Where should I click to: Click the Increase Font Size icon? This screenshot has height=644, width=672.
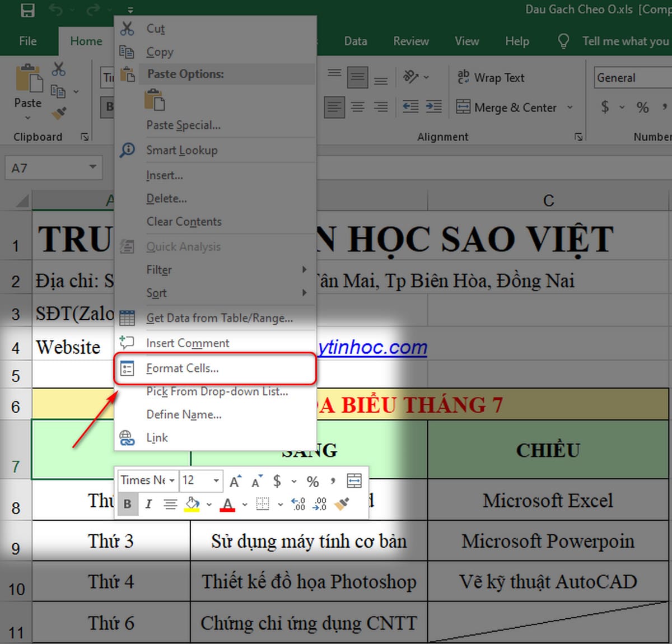click(x=235, y=480)
